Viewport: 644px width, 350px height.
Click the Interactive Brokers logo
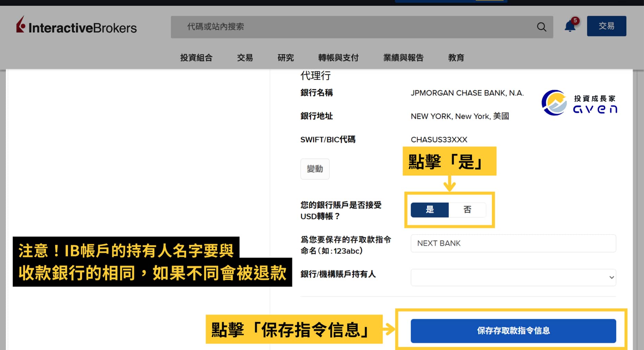[76, 26]
